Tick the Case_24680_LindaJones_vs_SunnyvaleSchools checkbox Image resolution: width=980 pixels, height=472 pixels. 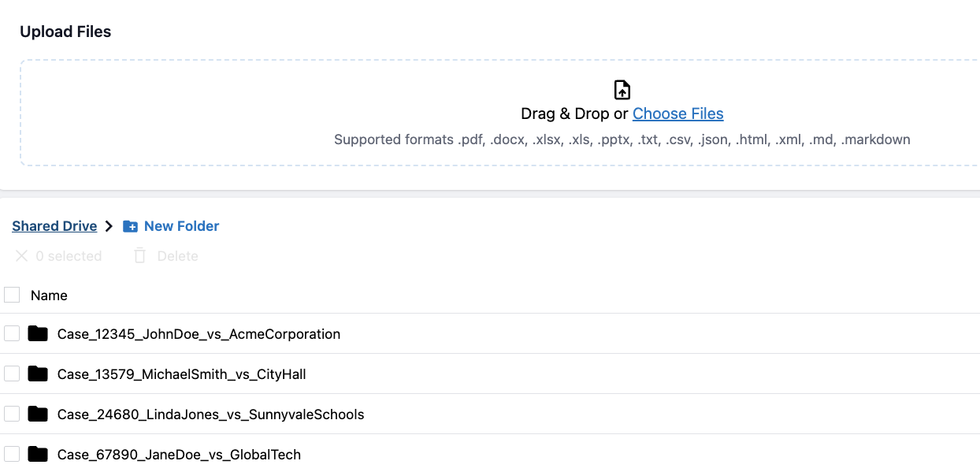12,414
